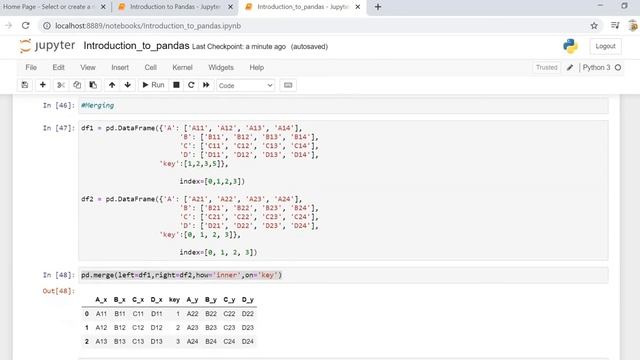The width and height of the screenshot is (640, 360).
Task: Open the Help menu
Action: (257, 67)
